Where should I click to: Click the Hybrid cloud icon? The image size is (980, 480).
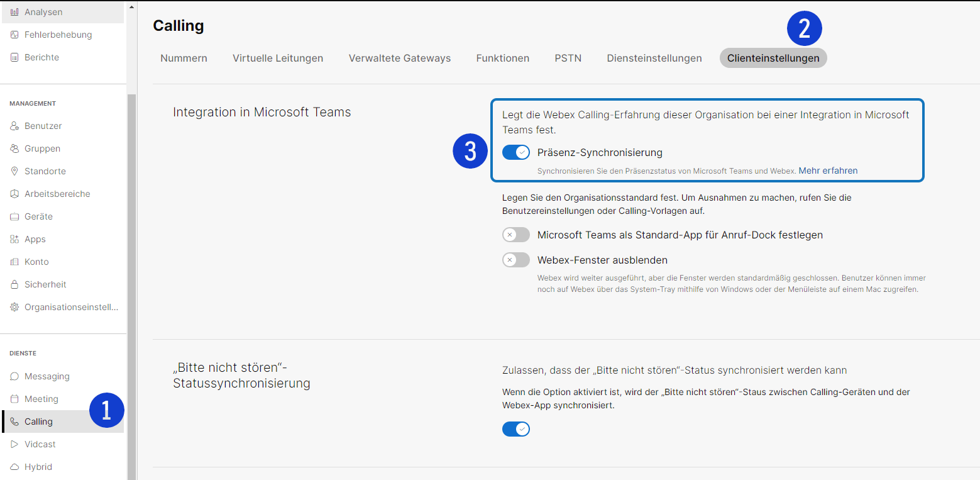click(14, 467)
